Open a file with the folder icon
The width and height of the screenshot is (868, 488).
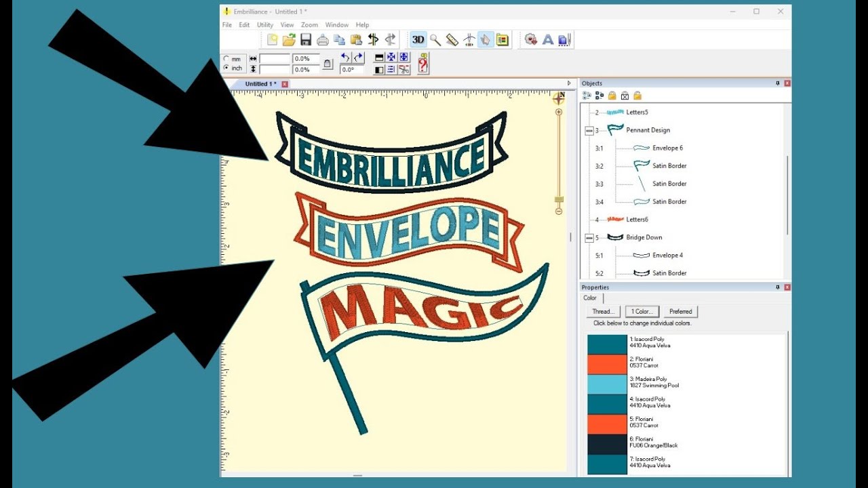pos(289,40)
